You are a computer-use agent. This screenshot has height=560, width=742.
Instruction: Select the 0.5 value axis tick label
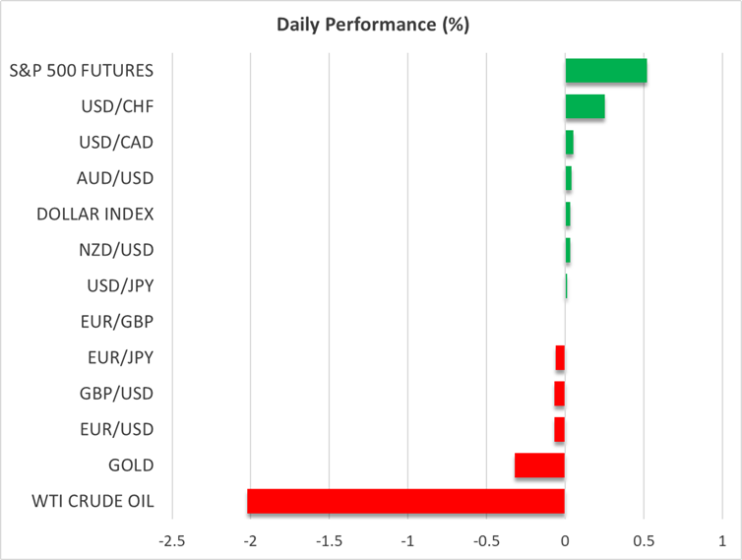[644, 541]
